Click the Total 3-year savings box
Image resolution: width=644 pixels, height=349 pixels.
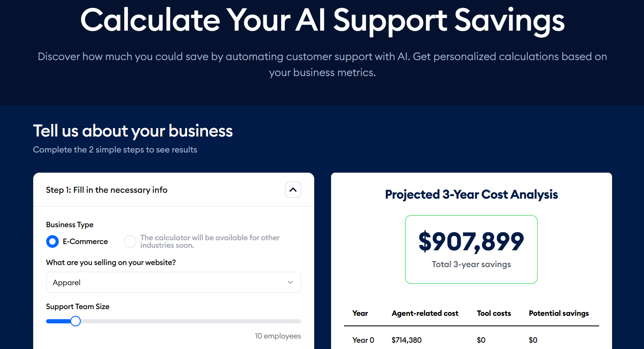pos(471,249)
